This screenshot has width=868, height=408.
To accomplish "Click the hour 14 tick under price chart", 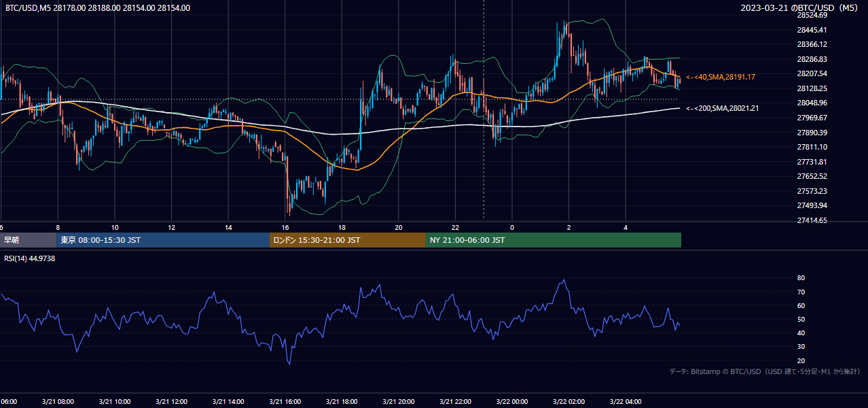I will coord(228,227).
